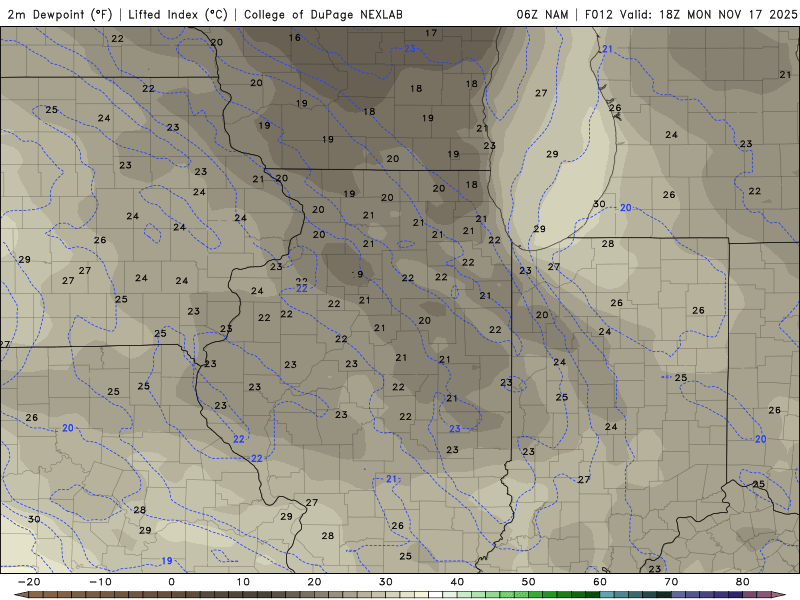Click the "2m Dewpoint (°F)" title text
The width and height of the screenshot is (800, 600).
[60, 14]
